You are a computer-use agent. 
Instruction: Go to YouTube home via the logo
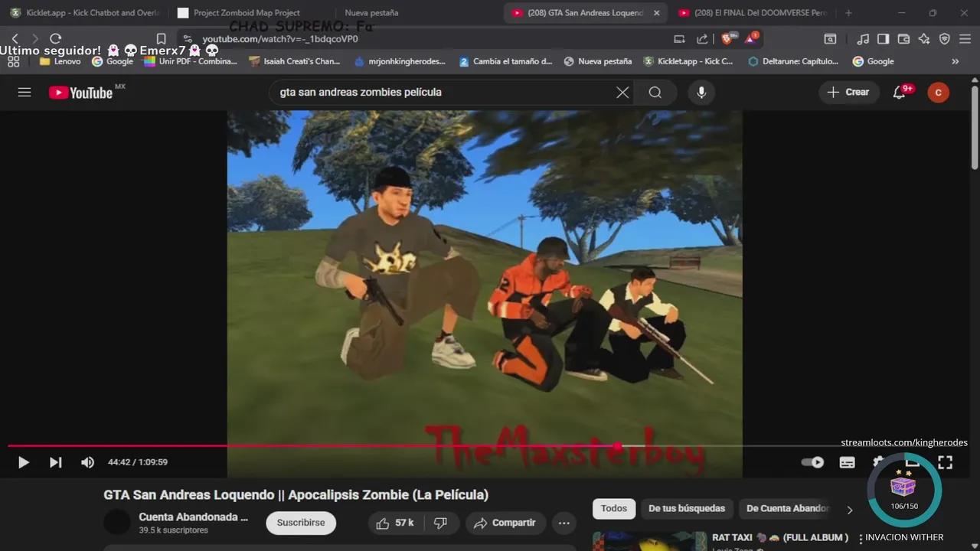click(81, 93)
